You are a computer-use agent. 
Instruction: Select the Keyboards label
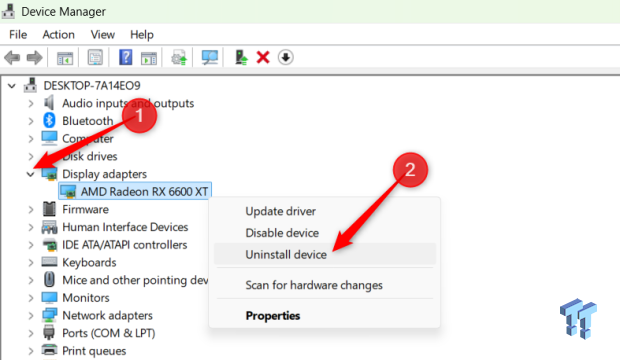[89, 262]
